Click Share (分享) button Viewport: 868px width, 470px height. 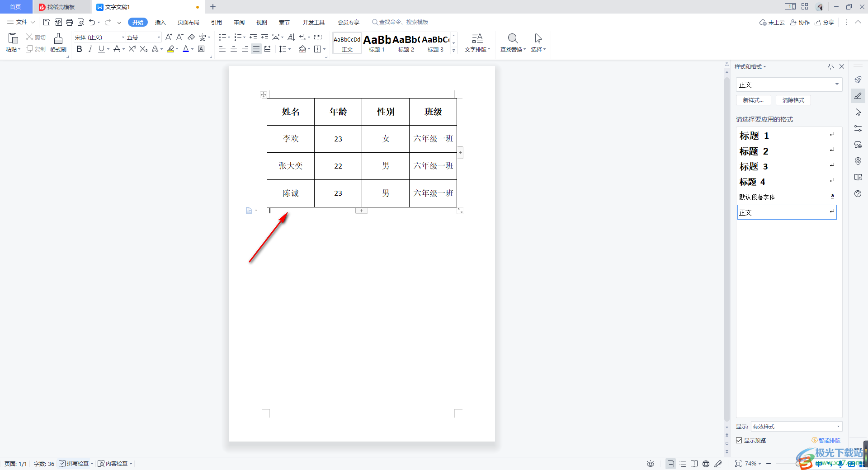click(x=825, y=22)
